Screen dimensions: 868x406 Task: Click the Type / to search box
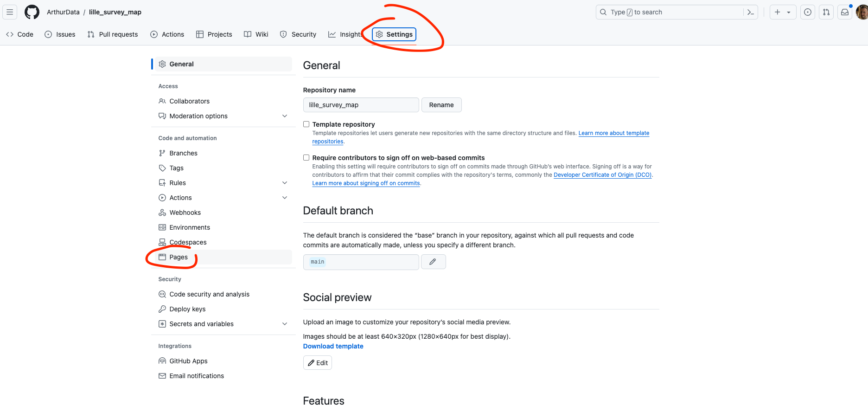677,12
